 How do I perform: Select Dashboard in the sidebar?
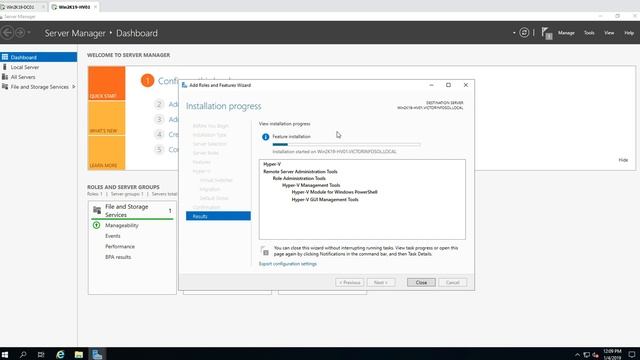tap(38, 57)
